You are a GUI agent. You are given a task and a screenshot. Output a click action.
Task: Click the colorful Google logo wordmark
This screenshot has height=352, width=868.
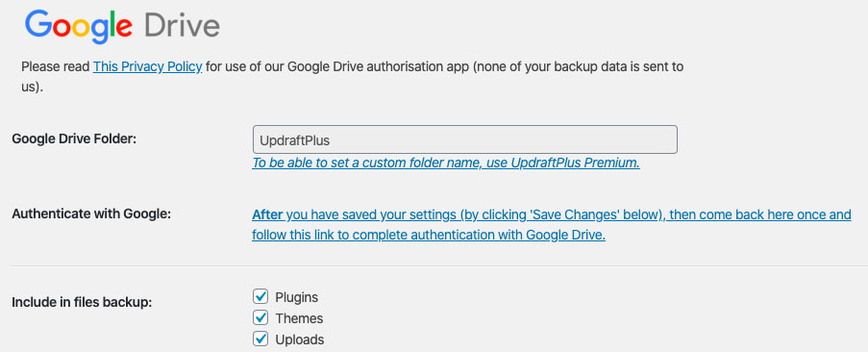(x=79, y=27)
